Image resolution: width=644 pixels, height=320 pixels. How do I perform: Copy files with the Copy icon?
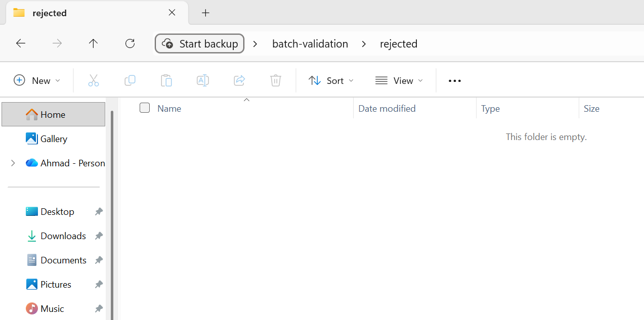pos(130,80)
